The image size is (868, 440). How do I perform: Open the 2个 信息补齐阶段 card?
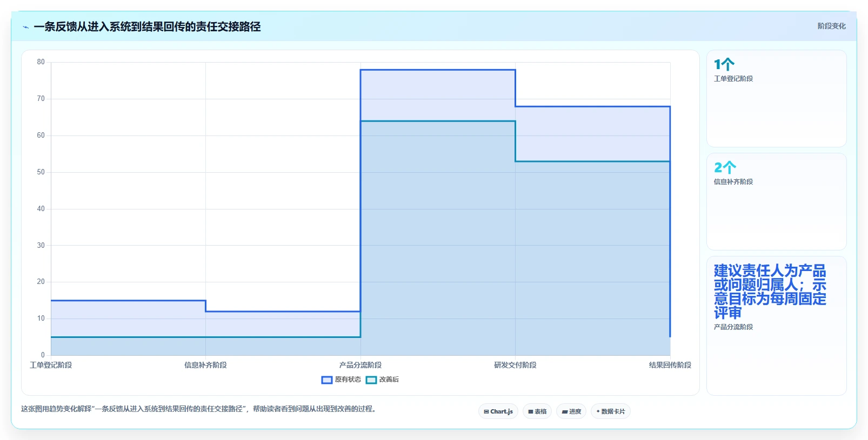[x=777, y=201]
